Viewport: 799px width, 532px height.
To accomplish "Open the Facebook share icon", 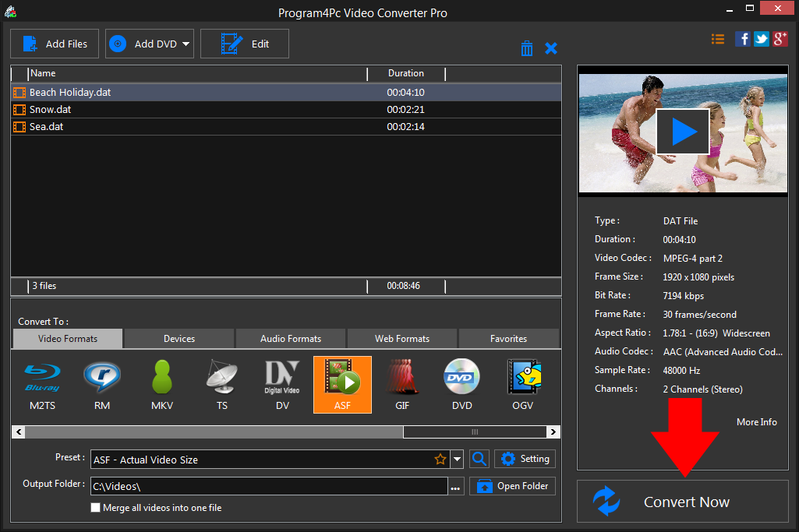I will (743, 39).
